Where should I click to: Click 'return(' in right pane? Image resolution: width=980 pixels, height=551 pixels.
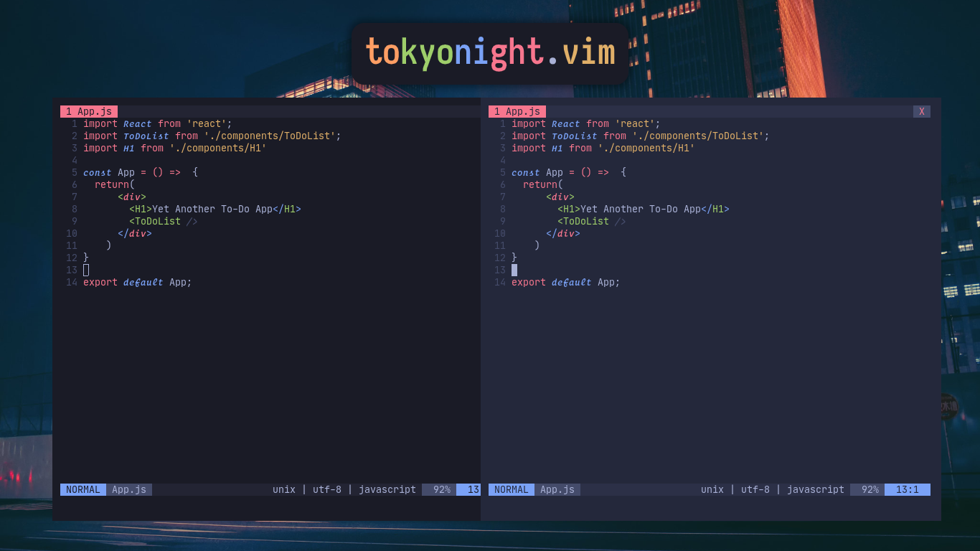tap(543, 184)
